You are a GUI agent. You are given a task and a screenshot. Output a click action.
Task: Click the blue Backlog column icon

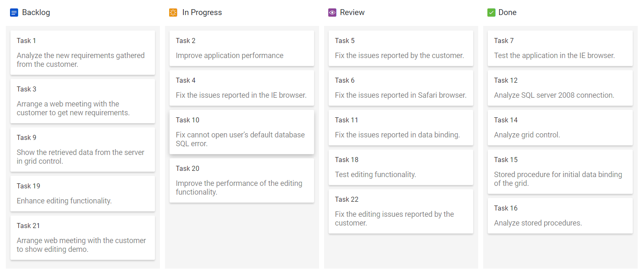point(14,13)
